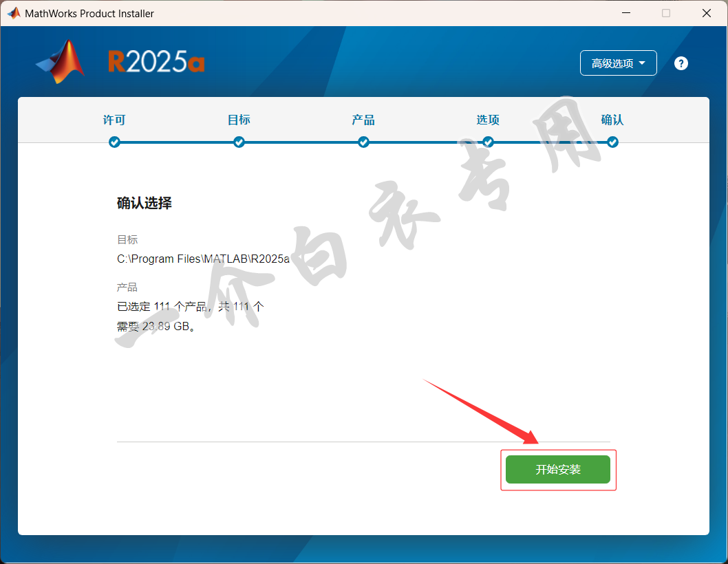
Task: Click the checkmark circle under 确认
Action: coord(612,142)
